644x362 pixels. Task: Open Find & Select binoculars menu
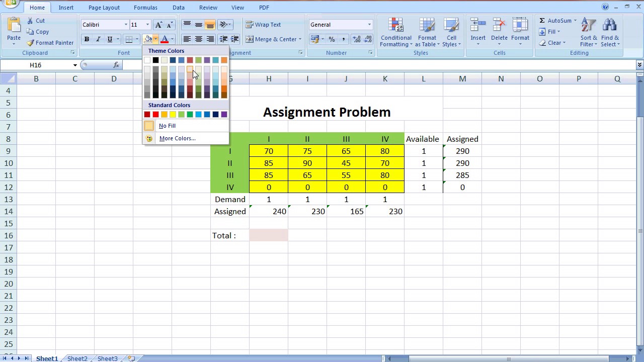610,33
